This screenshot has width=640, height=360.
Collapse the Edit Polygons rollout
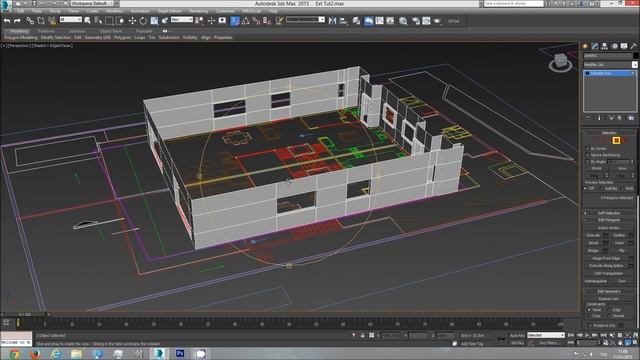click(x=609, y=220)
